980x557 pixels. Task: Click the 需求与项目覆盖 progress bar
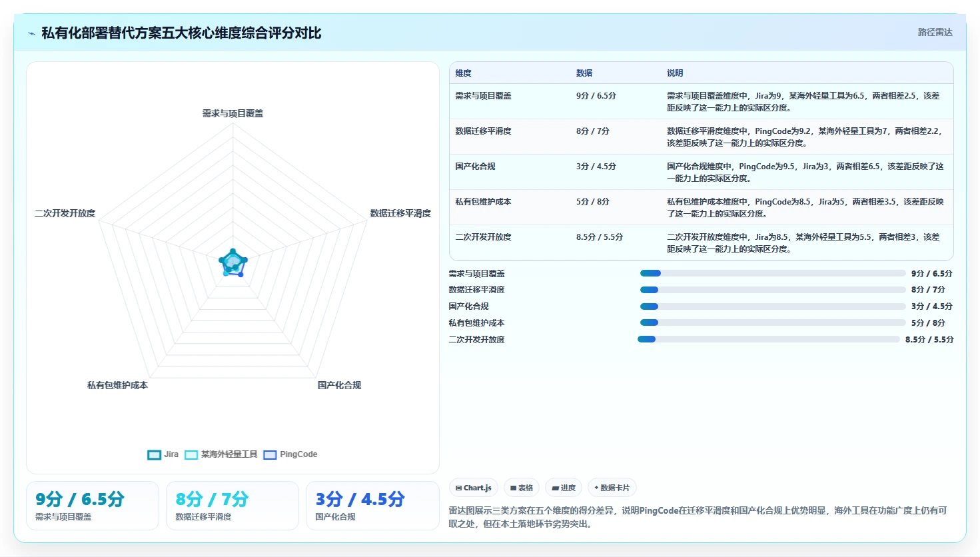(773, 273)
